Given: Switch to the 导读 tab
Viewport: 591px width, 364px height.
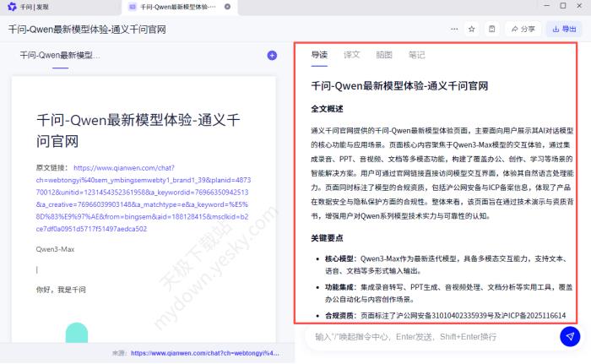Looking at the screenshot, I should [x=319, y=55].
